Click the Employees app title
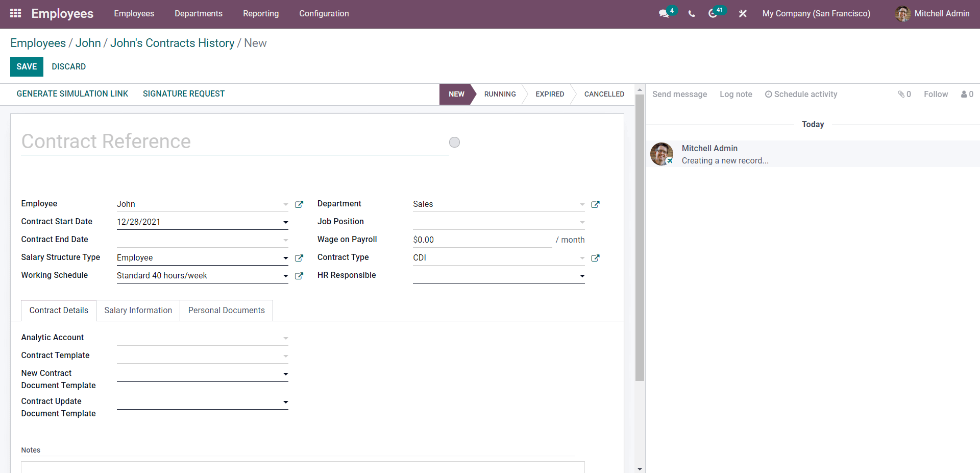The image size is (980, 473). [x=62, y=14]
